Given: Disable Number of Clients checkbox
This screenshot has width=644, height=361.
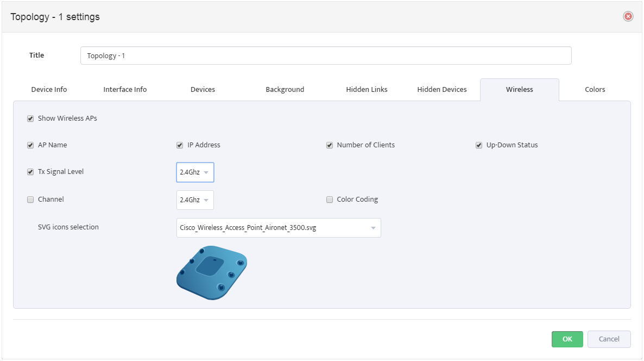Looking at the screenshot, I should pyautogui.click(x=330, y=145).
